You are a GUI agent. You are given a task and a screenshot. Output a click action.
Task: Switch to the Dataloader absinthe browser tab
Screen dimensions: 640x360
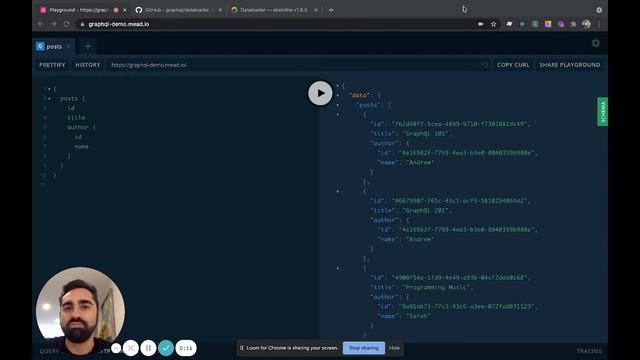(x=273, y=10)
